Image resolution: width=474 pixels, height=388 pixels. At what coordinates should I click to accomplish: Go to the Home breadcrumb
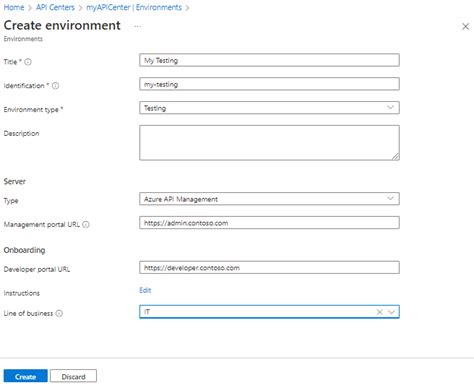pos(14,7)
